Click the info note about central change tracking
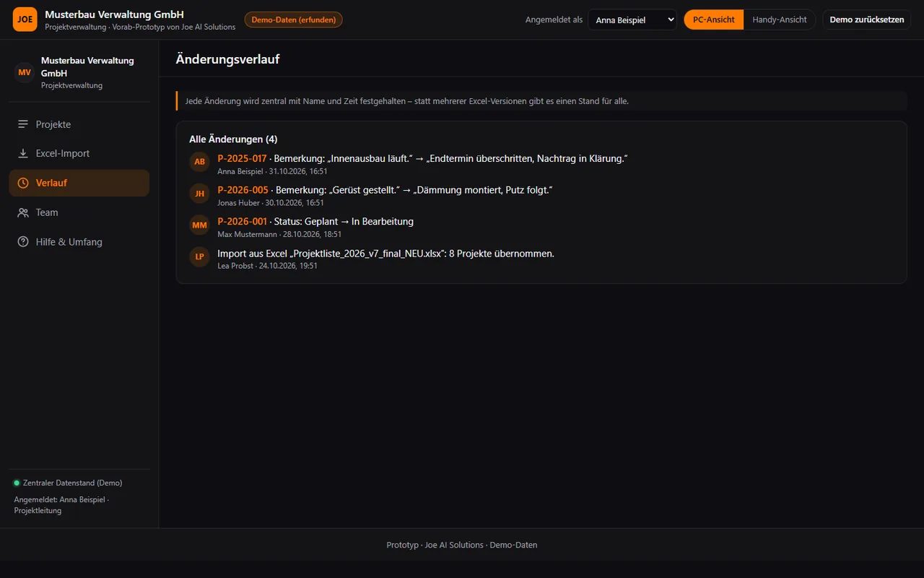 (541, 101)
